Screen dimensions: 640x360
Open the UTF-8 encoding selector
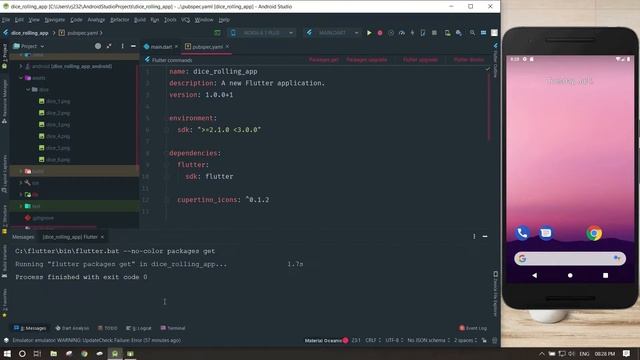(x=394, y=340)
